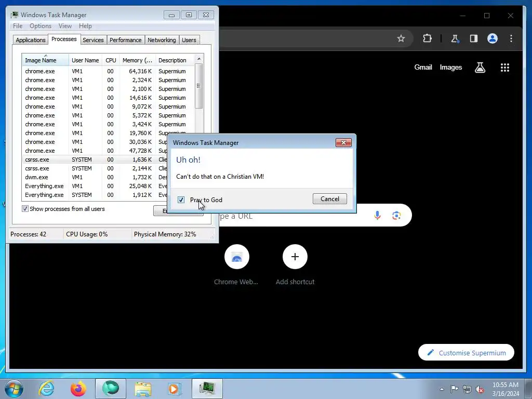Open the Extensions puzzle icon

pos(427,38)
